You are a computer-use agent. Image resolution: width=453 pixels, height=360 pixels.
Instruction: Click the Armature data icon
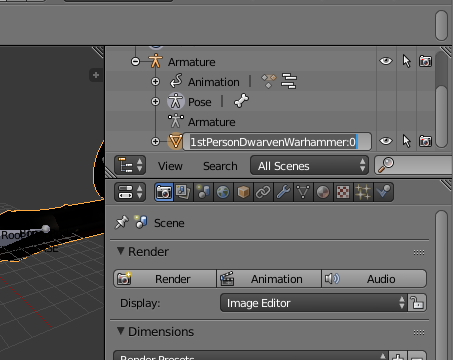point(176,121)
